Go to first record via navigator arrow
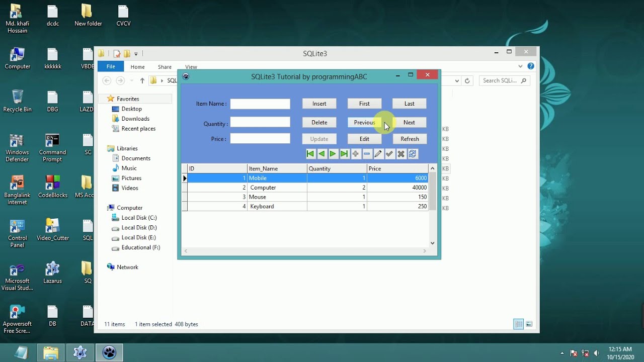The height and width of the screenshot is (362, 644). click(310, 154)
